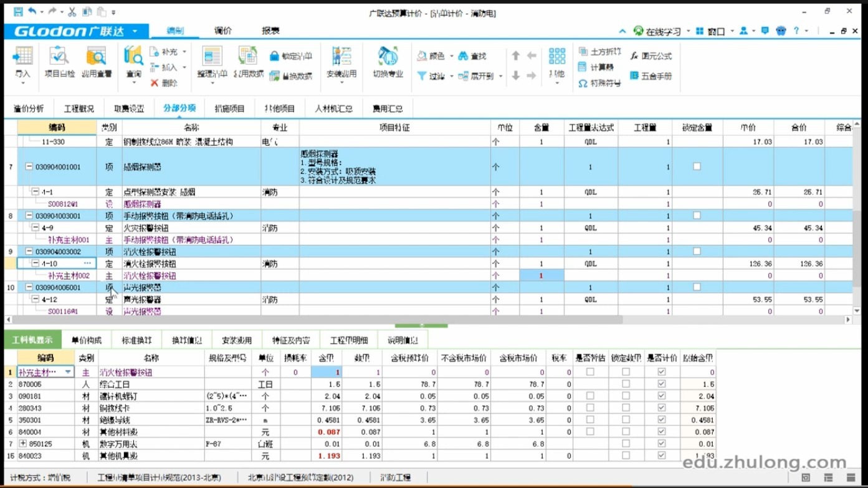The image size is (868, 488).
Task: Open the 标准换算 bottom tab
Action: pyautogui.click(x=136, y=340)
